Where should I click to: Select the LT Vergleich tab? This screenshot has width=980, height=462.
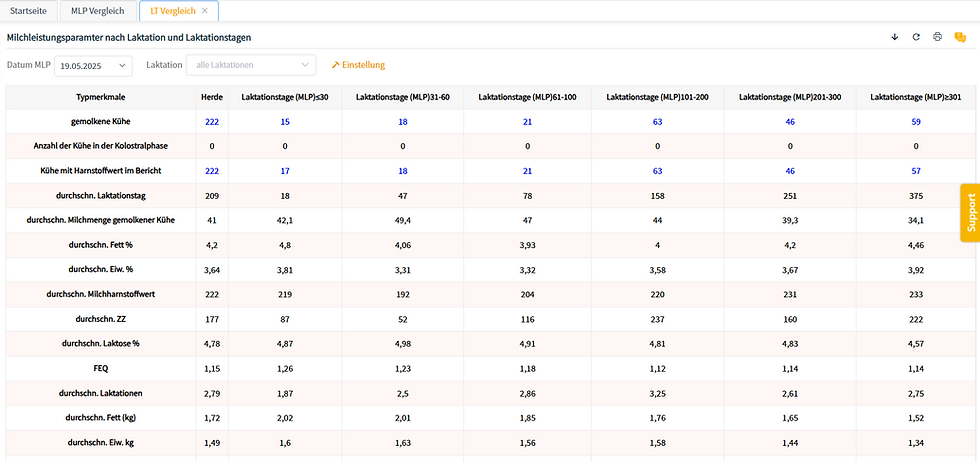click(171, 11)
